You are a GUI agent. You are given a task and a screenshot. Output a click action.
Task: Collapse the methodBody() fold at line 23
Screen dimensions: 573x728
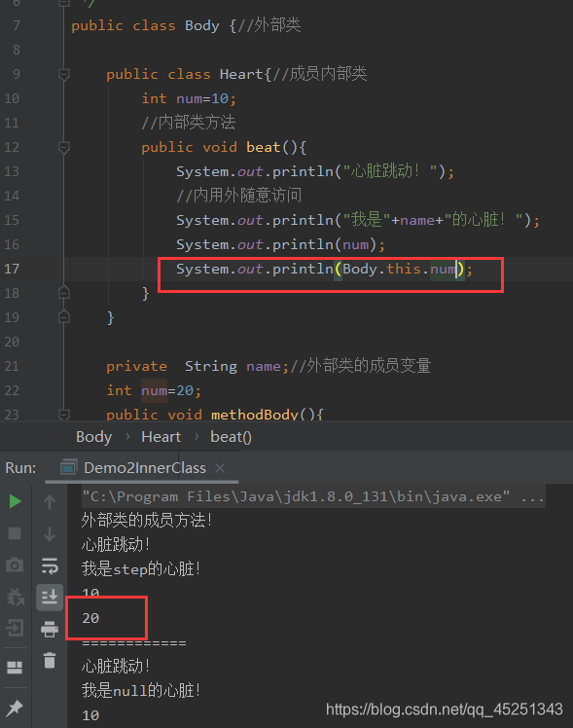pyautogui.click(x=64, y=414)
